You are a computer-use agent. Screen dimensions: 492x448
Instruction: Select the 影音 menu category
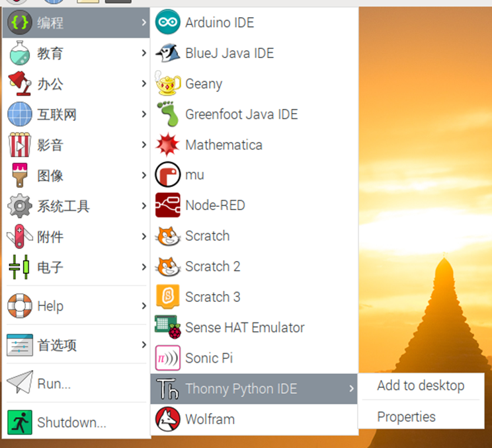coord(50,145)
